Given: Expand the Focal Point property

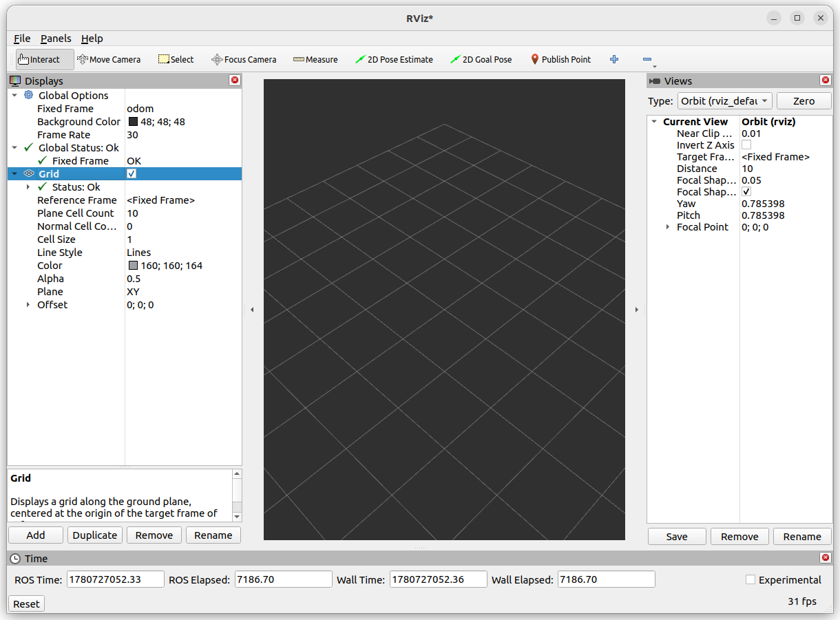Looking at the screenshot, I should (x=667, y=227).
